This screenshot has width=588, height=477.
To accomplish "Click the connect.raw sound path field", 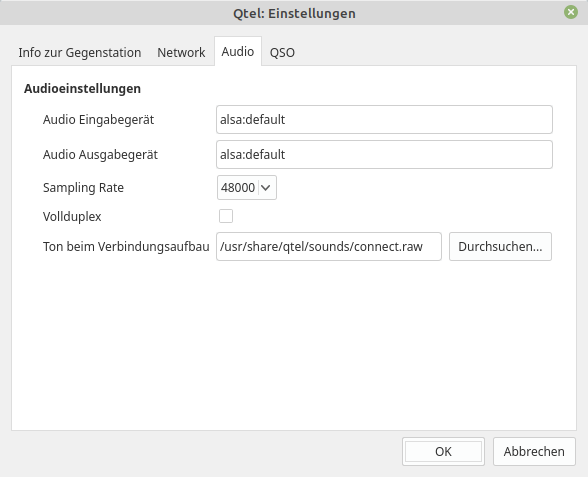I will [329, 246].
